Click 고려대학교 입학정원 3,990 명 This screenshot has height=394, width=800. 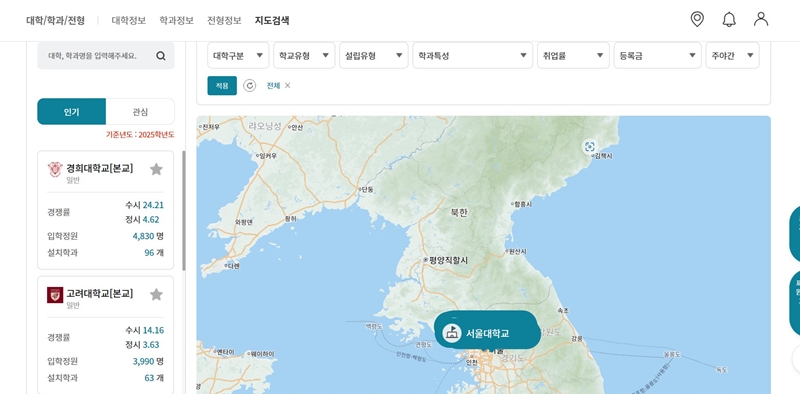tap(148, 361)
